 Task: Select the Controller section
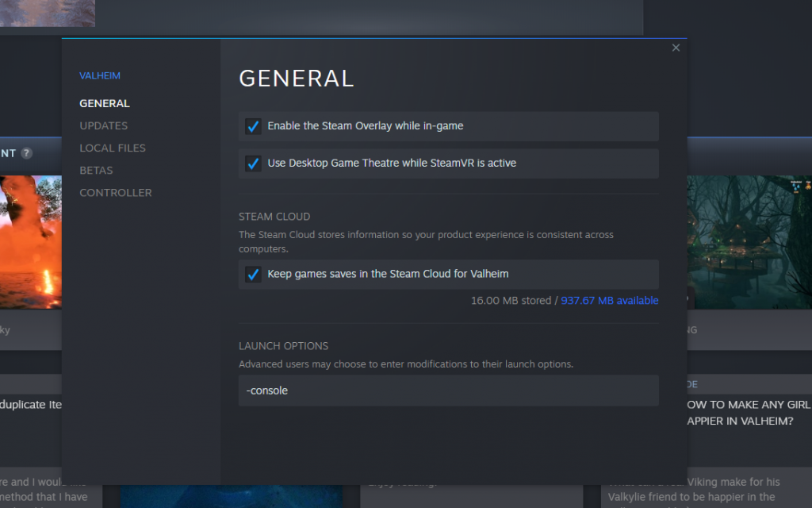click(116, 193)
